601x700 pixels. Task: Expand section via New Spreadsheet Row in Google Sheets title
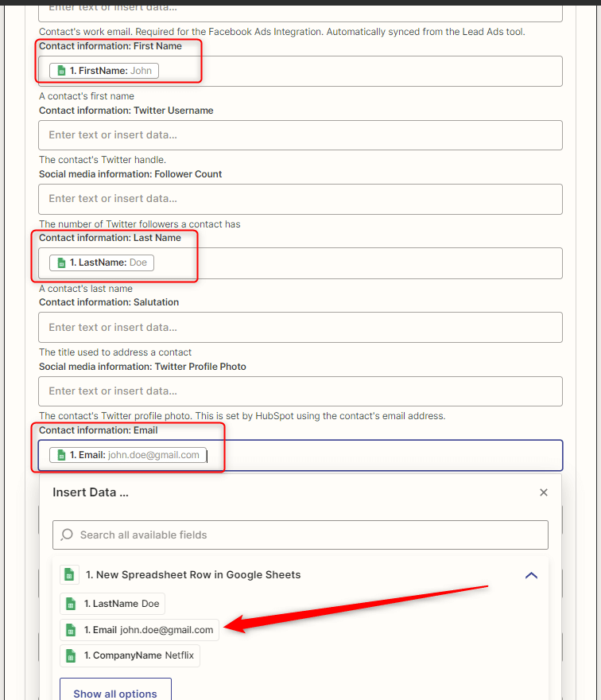coord(193,574)
